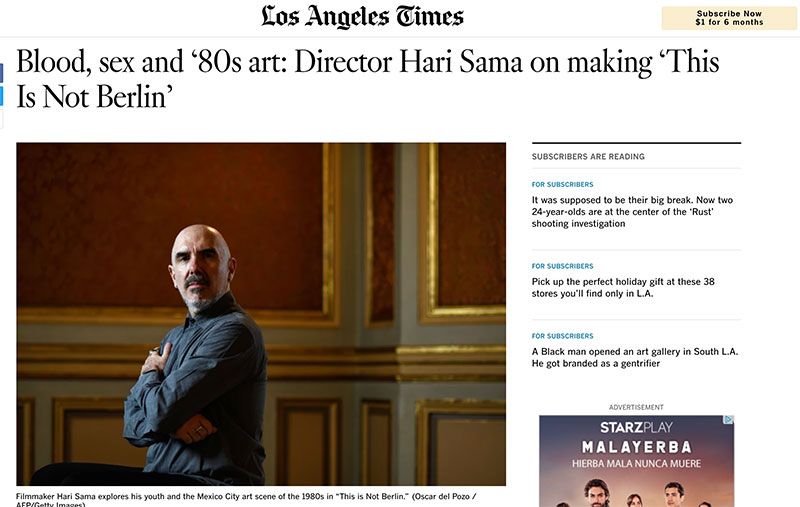
Task: Click FOR SUBSCRIBERS label above holiday gift story
Action: point(562,266)
